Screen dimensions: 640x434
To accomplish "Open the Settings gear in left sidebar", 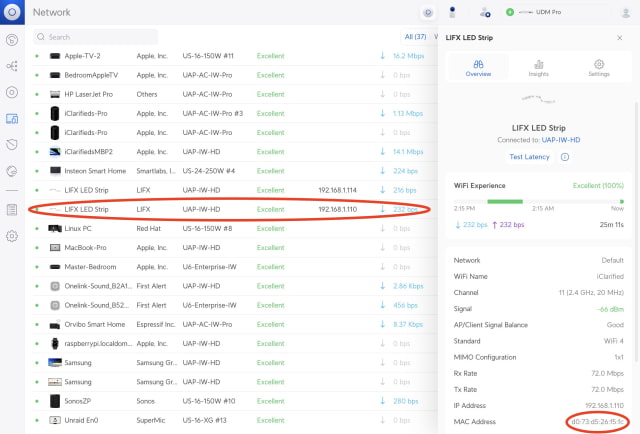I will [x=12, y=236].
